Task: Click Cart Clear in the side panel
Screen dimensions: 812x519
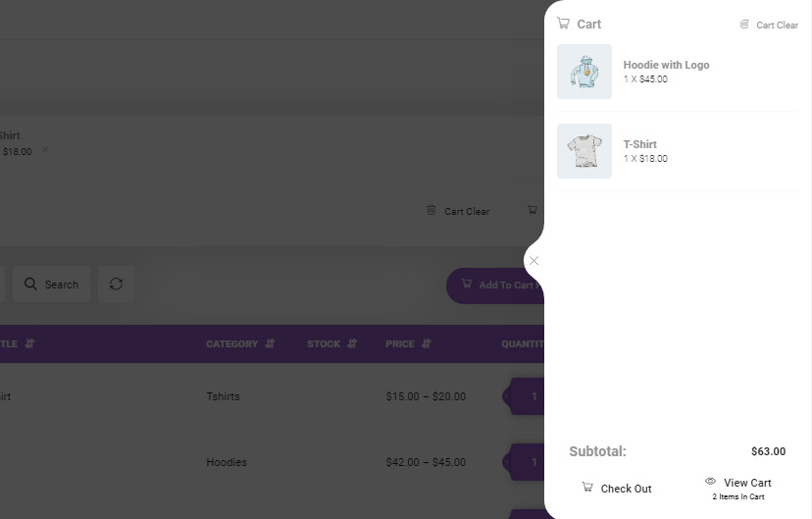Action: tap(769, 25)
